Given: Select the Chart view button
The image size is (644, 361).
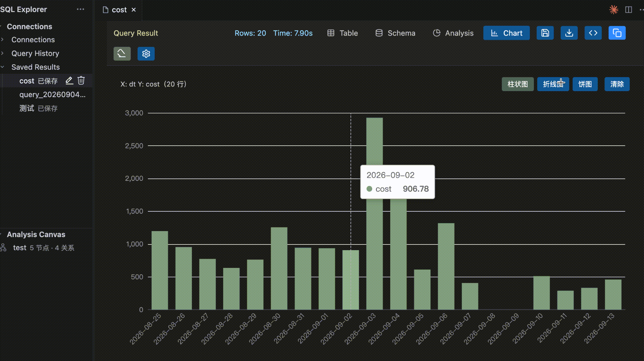Looking at the screenshot, I should coord(506,33).
